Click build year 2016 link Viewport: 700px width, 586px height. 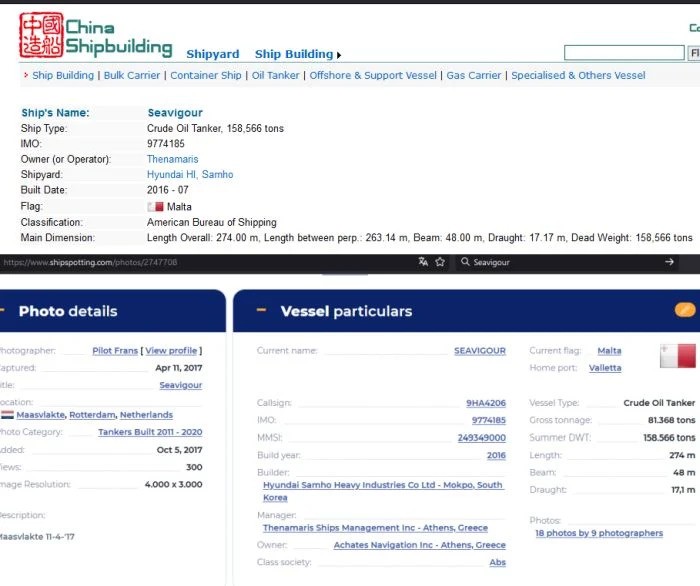pos(496,455)
